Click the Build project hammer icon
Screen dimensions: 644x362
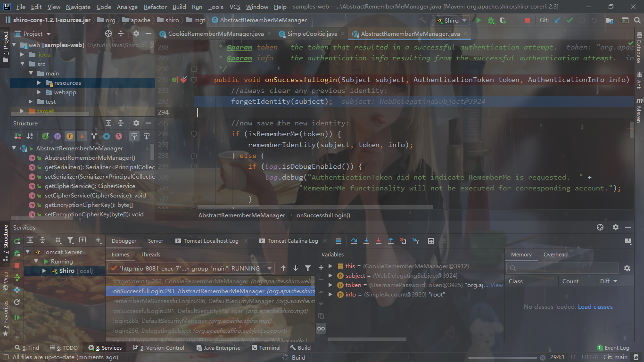(x=423, y=21)
